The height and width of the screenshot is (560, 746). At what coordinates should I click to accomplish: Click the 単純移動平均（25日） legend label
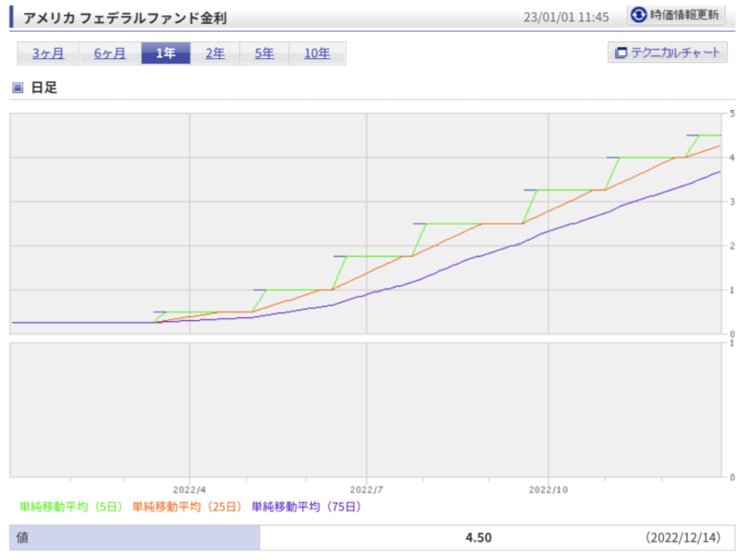[x=186, y=506]
